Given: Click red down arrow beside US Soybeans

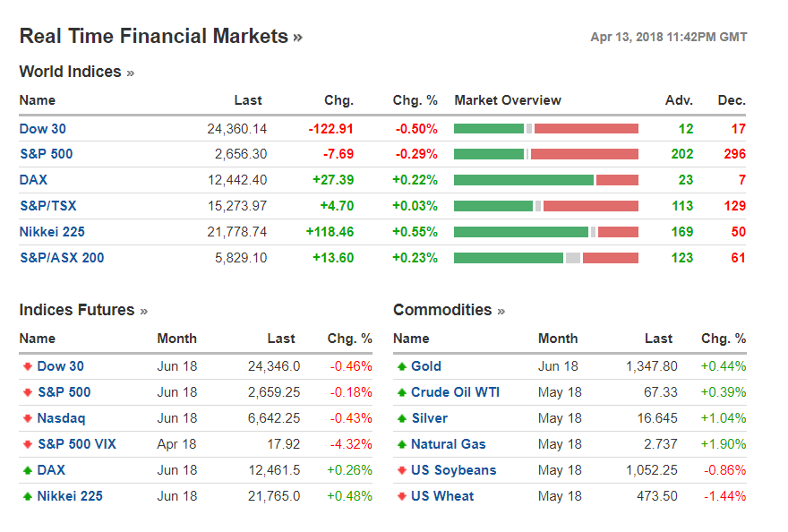Looking at the screenshot, I should coord(401,470).
